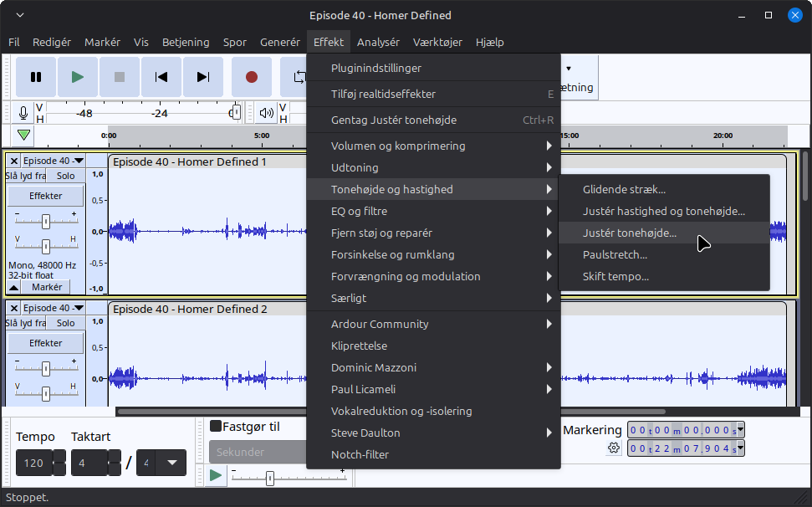The height and width of the screenshot is (507, 812).
Task: Adjust the first track's gain slider
Action: pyautogui.click(x=46, y=221)
